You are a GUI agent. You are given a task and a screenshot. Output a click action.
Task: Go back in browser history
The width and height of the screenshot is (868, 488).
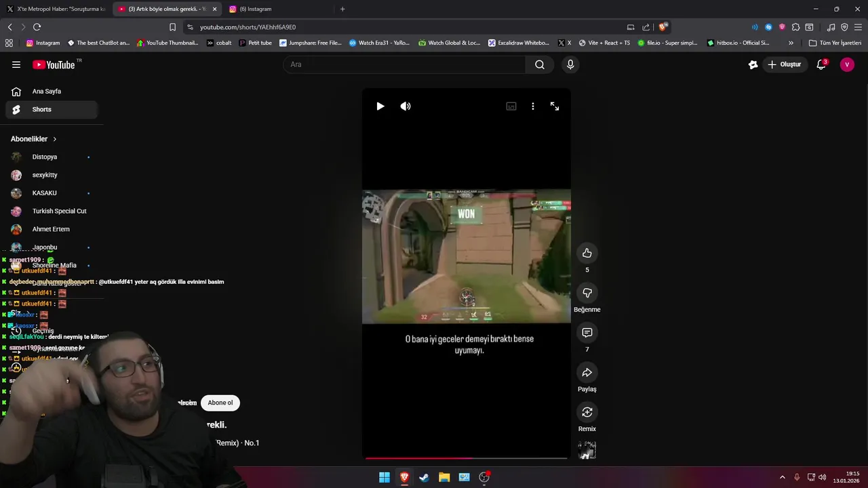point(9,27)
